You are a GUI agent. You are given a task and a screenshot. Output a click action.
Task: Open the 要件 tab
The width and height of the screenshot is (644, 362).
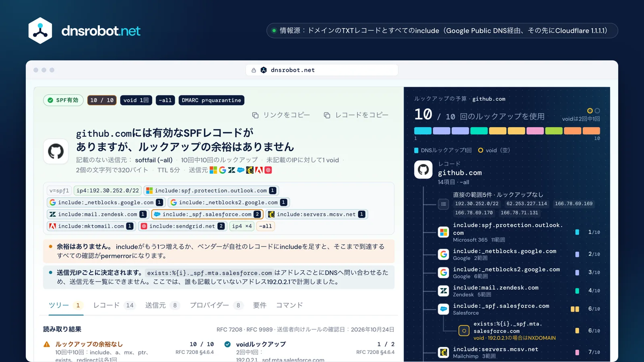tap(260, 305)
